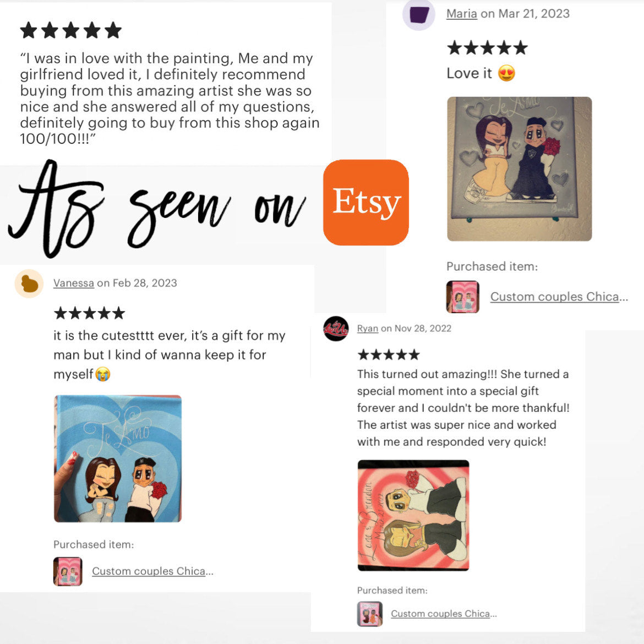Click purchased item thumbnail under Ryan's review

click(x=370, y=614)
